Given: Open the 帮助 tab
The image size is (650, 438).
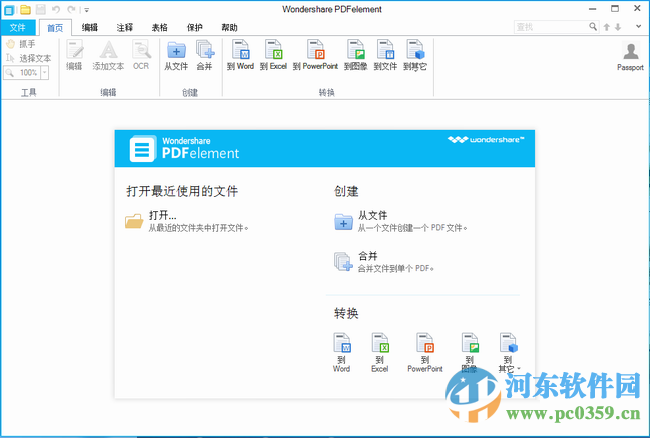Looking at the screenshot, I should coord(229,28).
